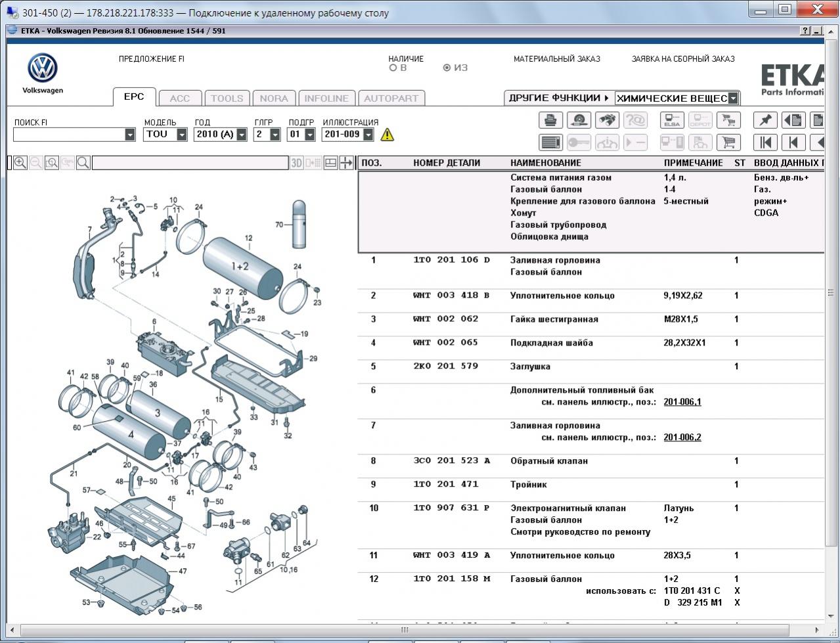Viewport: 840px width, 643px height.
Task: Go to previous record with bar-arrow icon
Action: pyautogui.click(x=793, y=142)
